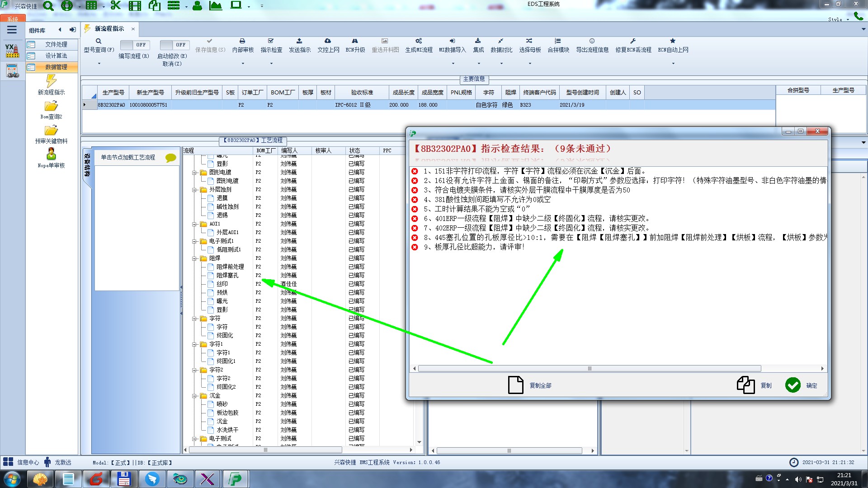Open the dropdown arrow under 型号查询
The height and width of the screenshot is (488, 868).
click(99, 64)
